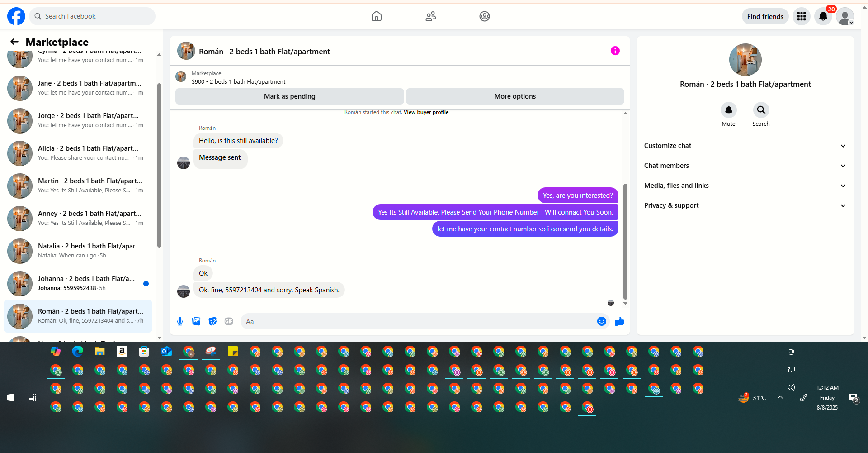The width and height of the screenshot is (868, 453).
Task: Click the message 'Ok, fine, 5597213404 and sorry. Speak Spanish.'
Action: 269,290
